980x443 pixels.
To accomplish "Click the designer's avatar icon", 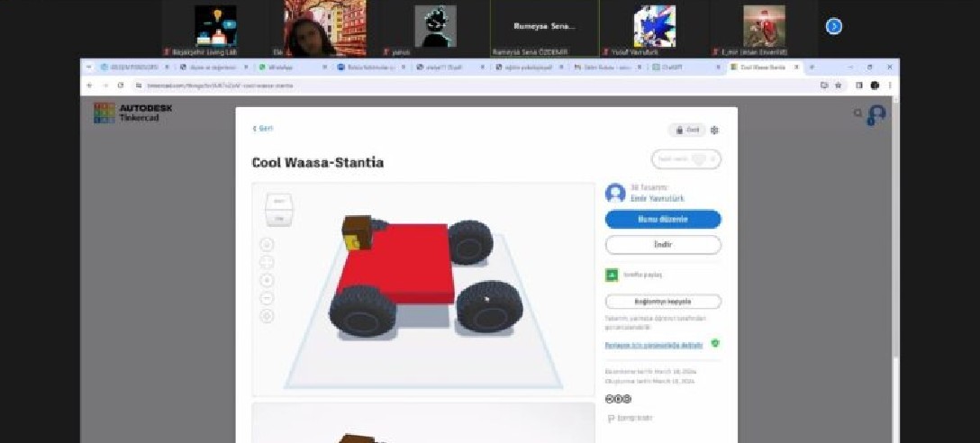I will coord(615,193).
